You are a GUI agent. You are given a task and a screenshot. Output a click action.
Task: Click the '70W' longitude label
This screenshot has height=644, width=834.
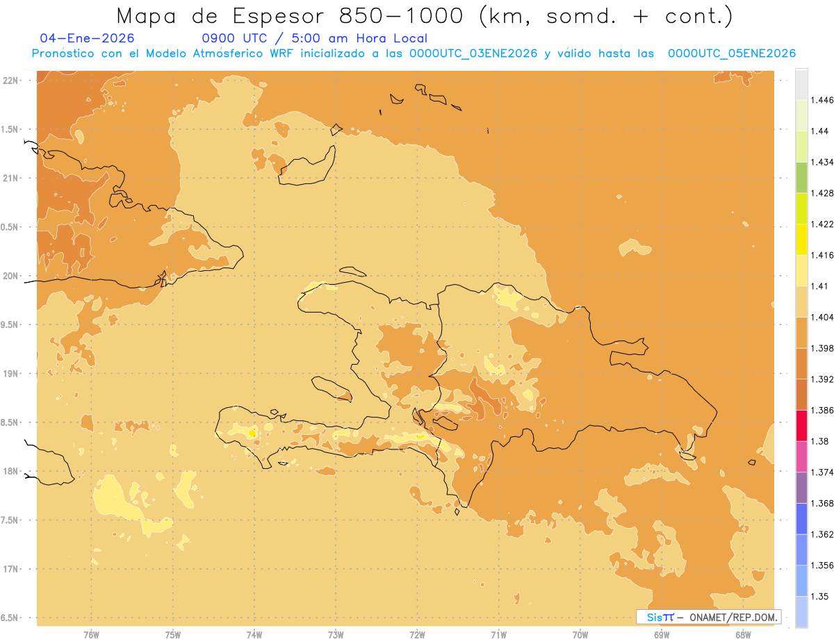pyautogui.click(x=580, y=635)
